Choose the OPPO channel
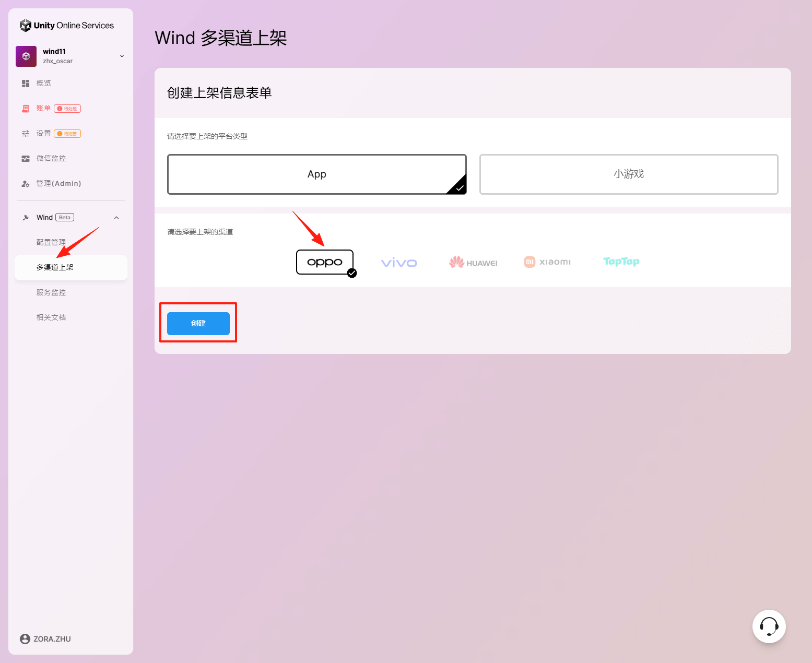 (x=324, y=262)
